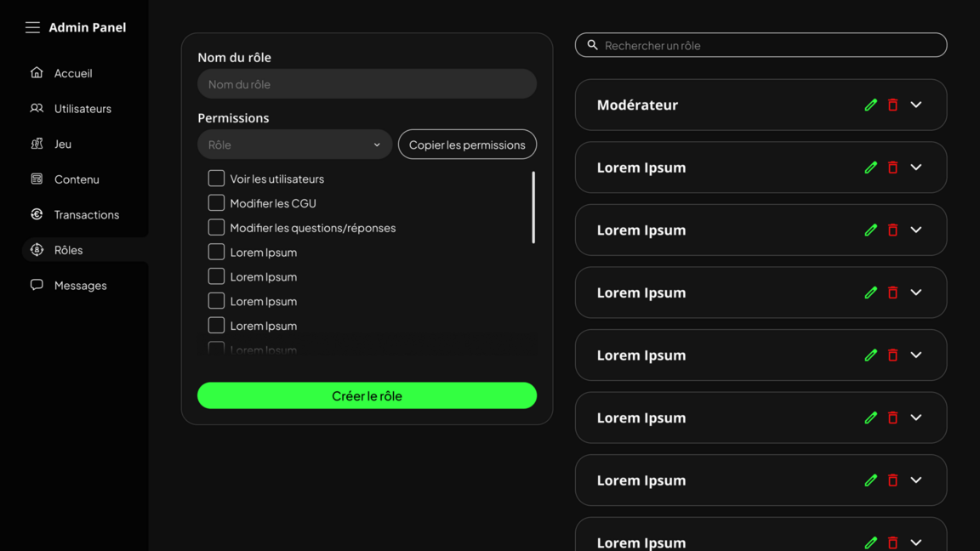This screenshot has width=980, height=551.
Task: Tick the Voir les utilisateurs checkbox
Action: pos(216,178)
